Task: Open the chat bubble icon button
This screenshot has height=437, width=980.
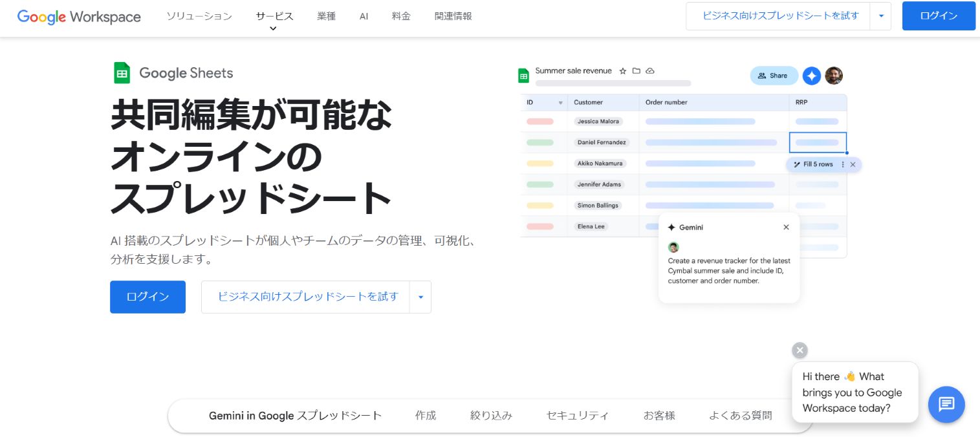Action: coord(946,405)
